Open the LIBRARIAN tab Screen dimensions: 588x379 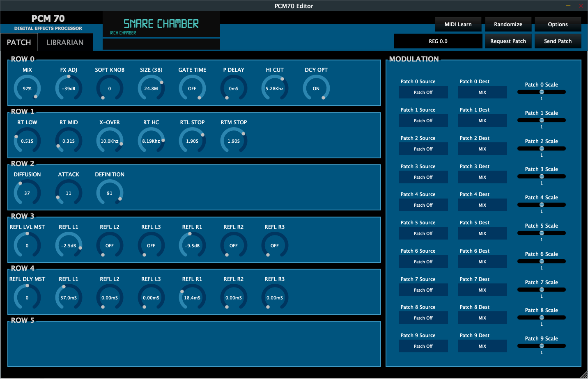tap(65, 42)
